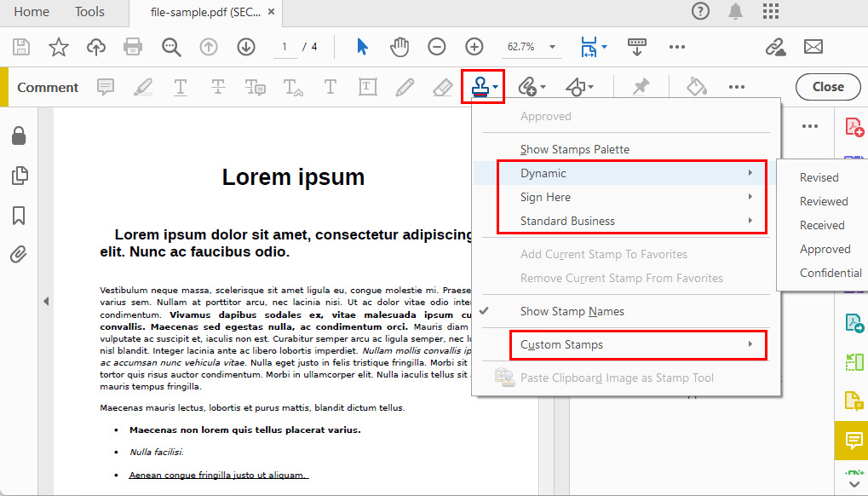Open the zoom level dropdown
This screenshot has height=496, width=868.
[x=550, y=47]
